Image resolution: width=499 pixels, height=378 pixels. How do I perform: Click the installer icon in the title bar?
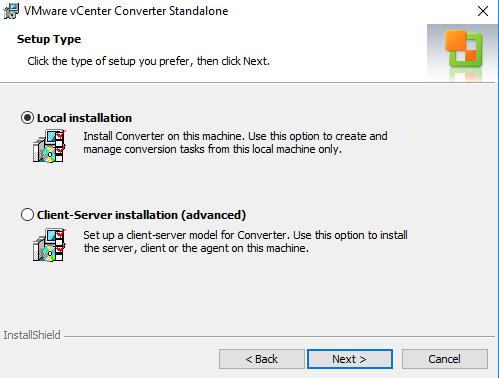click(11, 11)
